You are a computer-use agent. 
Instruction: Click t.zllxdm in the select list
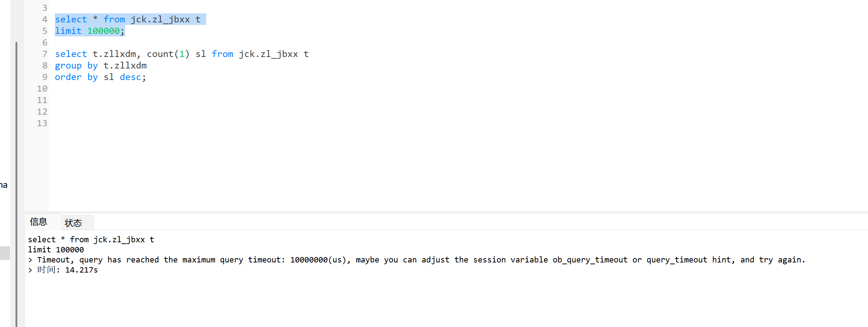pos(114,54)
